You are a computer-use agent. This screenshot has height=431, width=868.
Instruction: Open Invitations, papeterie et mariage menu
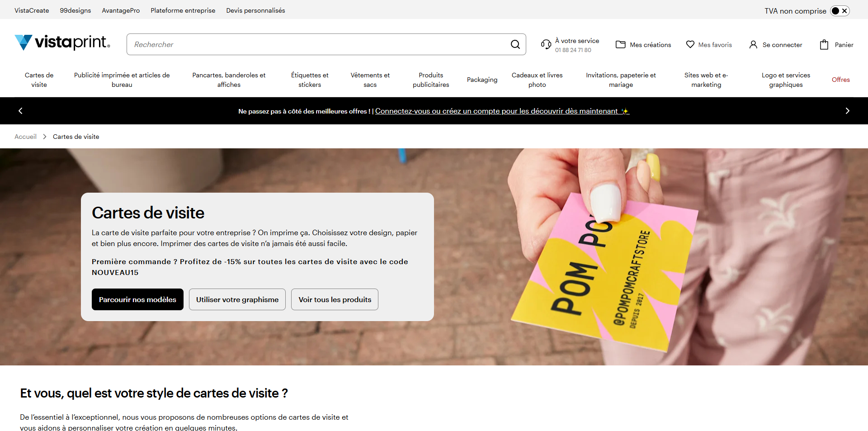tap(621, 80)
